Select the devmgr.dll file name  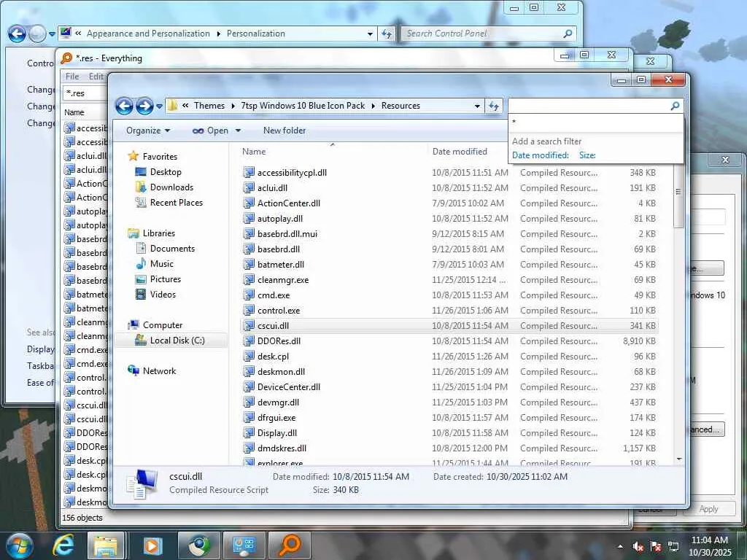278,402
